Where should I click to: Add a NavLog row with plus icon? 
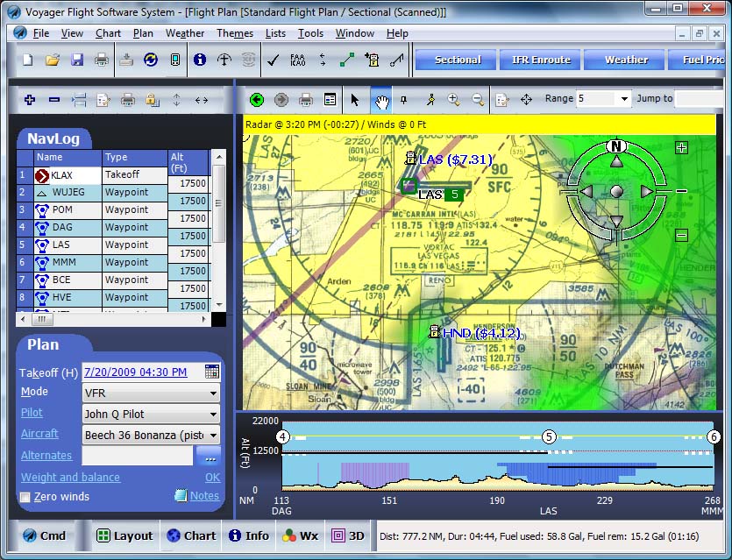30,99
